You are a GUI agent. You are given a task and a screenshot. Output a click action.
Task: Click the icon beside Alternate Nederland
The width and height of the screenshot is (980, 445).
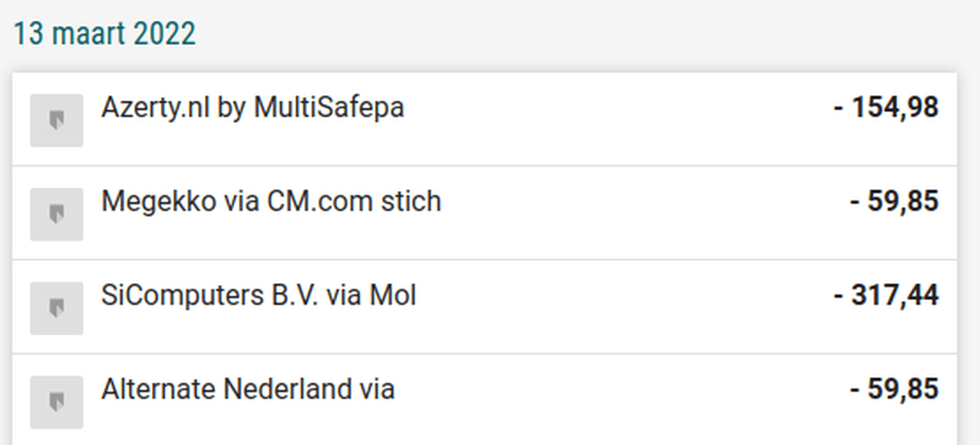point(56,402)
